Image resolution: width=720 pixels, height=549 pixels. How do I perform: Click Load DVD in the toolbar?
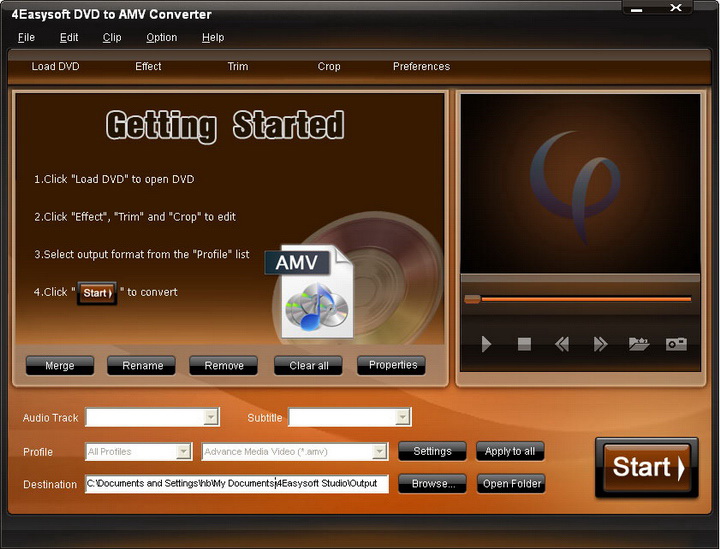tap(56, 67)
